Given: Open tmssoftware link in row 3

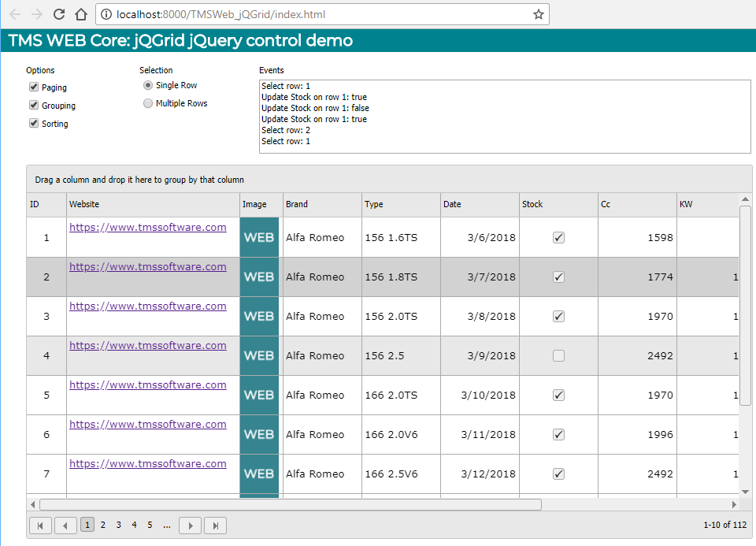Looking at the screenshot, I should [x=147, y=306].
